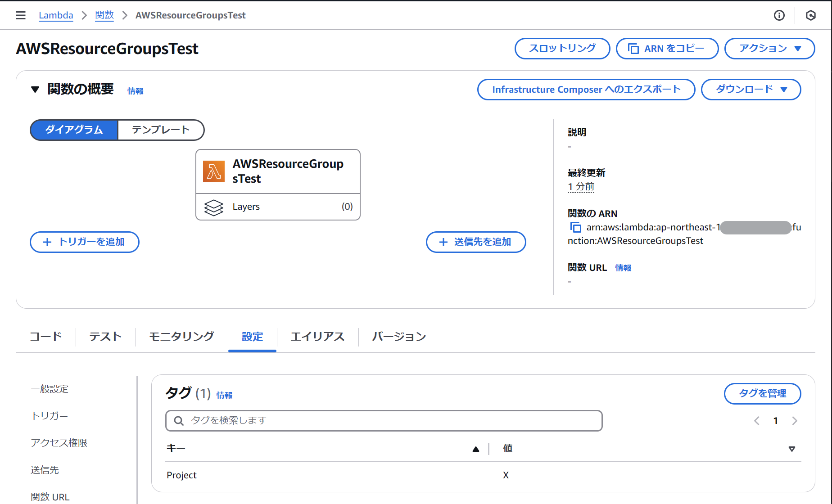Open the アクション dropdown
The width and height of the screenshot is (832, 504).
tap(769, 49)
